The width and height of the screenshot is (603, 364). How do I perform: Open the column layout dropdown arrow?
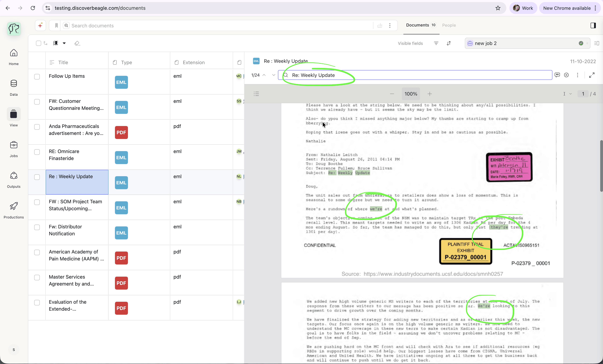64,43
